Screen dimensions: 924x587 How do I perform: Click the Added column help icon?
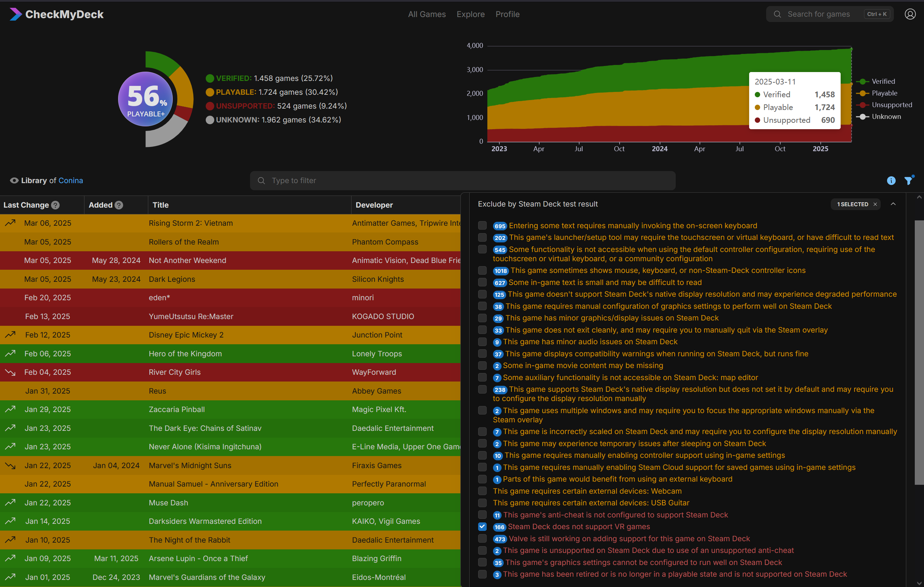point(119,205)
